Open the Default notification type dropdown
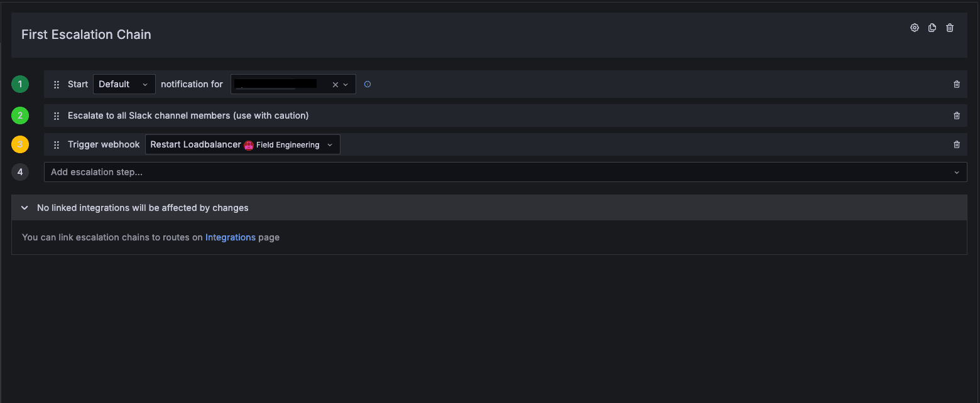This screenshot has width=980, height=403. (124, 84)
